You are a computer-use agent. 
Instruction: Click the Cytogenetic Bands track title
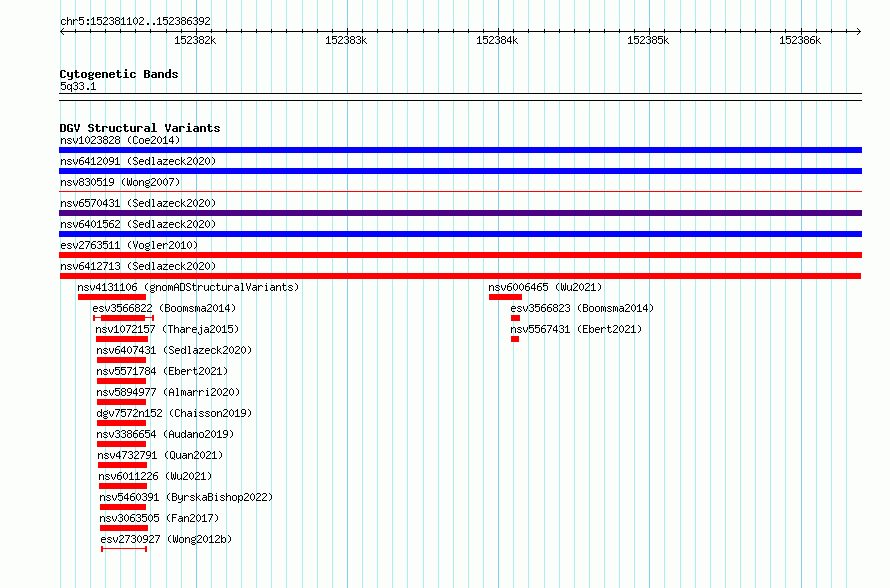pyautogui.click(x=119, y=74)
